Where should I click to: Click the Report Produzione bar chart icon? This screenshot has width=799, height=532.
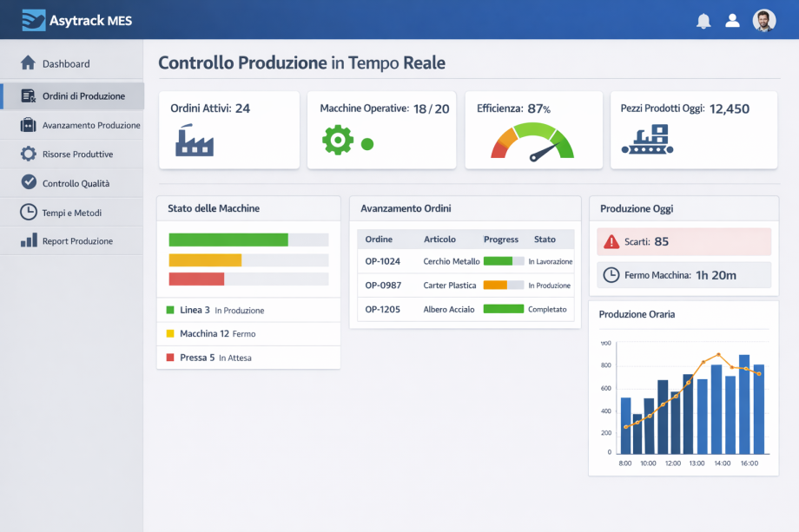(29, 240)
